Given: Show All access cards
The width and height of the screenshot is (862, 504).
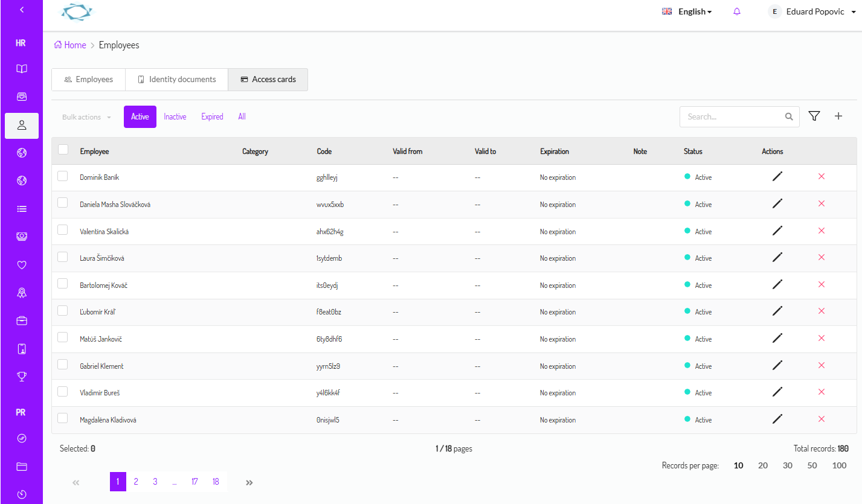Looking at the screenshot, I should point(242,117).
